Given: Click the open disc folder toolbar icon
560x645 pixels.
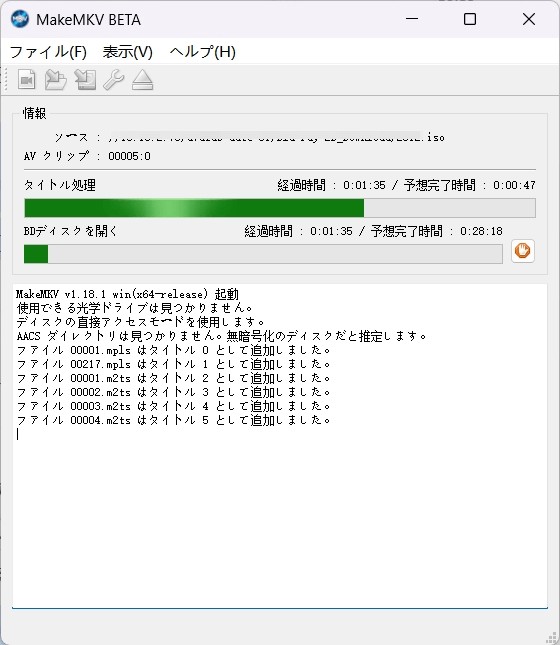Looking at the screenshot, I should pyautogui.click(x=56, y=80).
